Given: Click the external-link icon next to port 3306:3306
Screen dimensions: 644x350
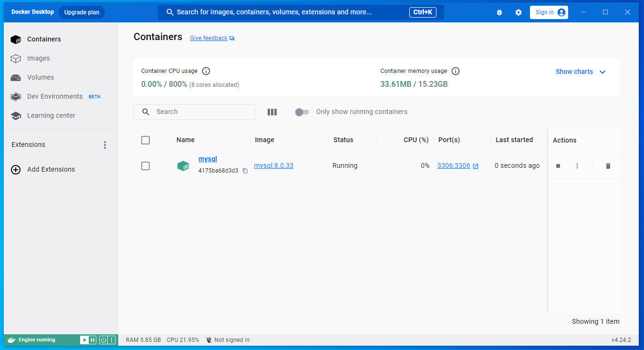Looking at the screenshot, I should pyautogui.click(x=476, y=166).
